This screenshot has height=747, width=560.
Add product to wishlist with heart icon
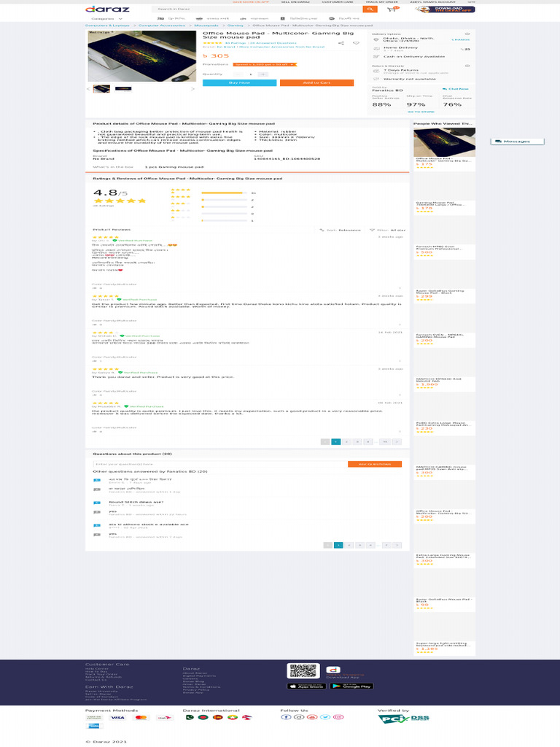(356, 43)
